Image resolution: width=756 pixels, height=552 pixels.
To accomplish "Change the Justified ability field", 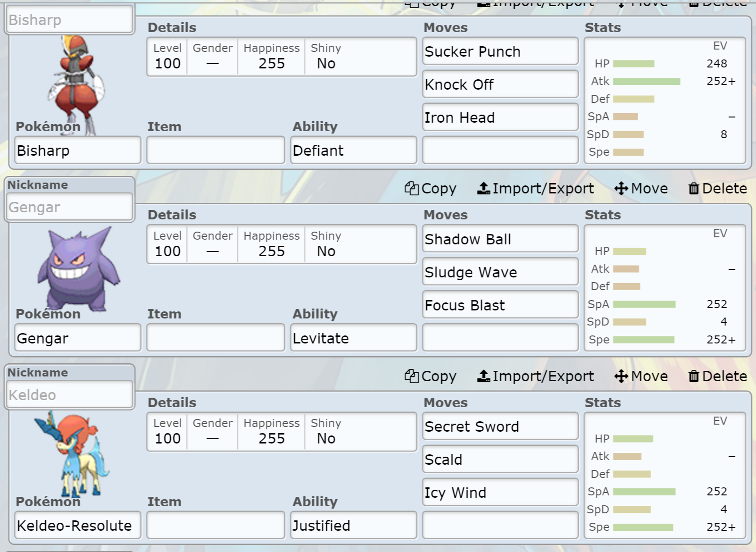I will (354, 525).
